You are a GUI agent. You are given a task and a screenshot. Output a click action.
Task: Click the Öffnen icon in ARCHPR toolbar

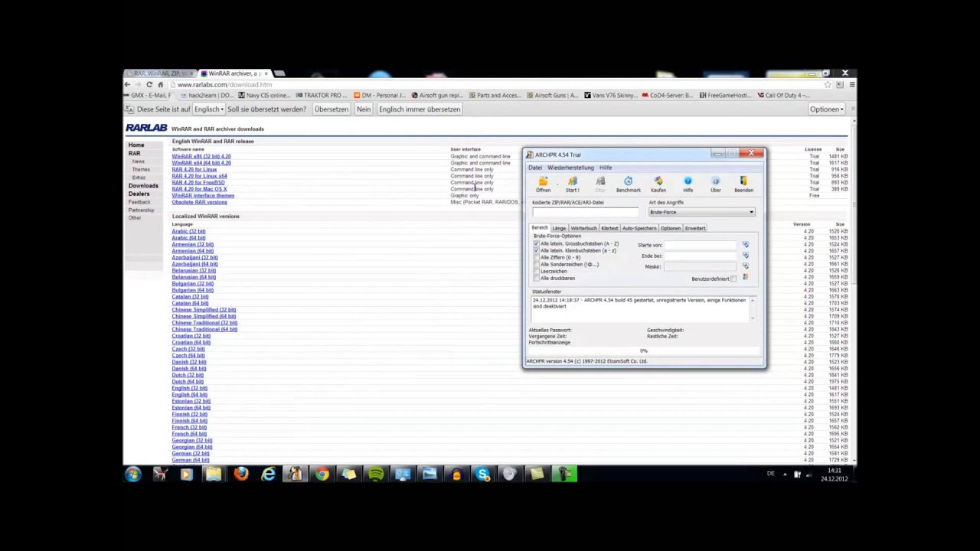click(543, 181)
